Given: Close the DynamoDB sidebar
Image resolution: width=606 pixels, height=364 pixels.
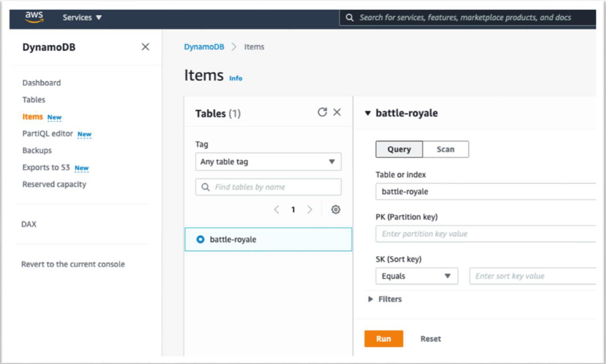Looking at the screenshot, I should click(x=146, y=46).
